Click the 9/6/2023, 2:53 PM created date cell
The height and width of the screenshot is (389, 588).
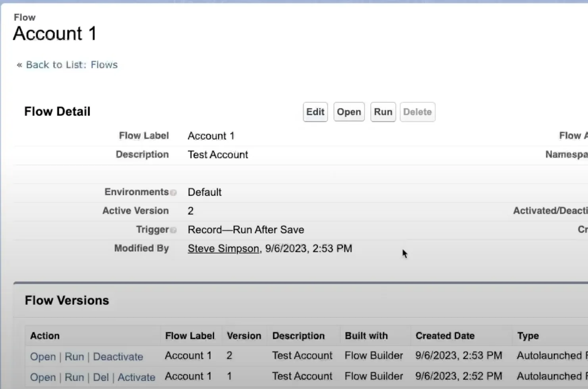click(459, 355)
